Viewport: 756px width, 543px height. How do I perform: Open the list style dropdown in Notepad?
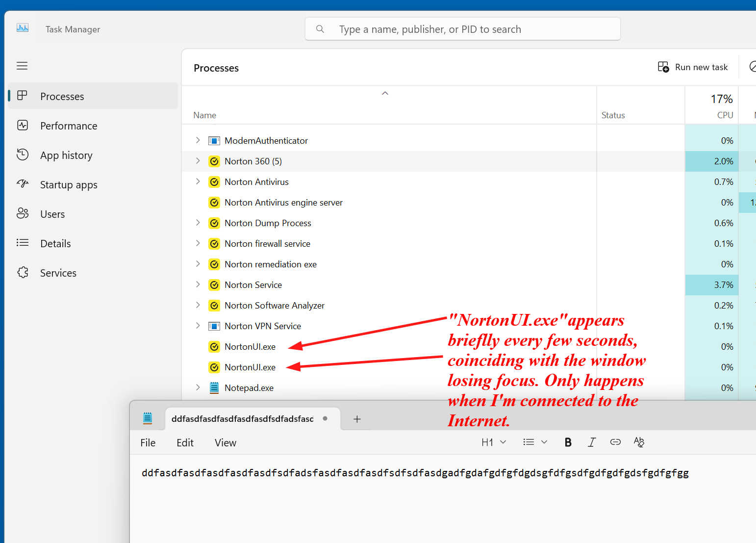pyautogui.click(x=534, y=442)
